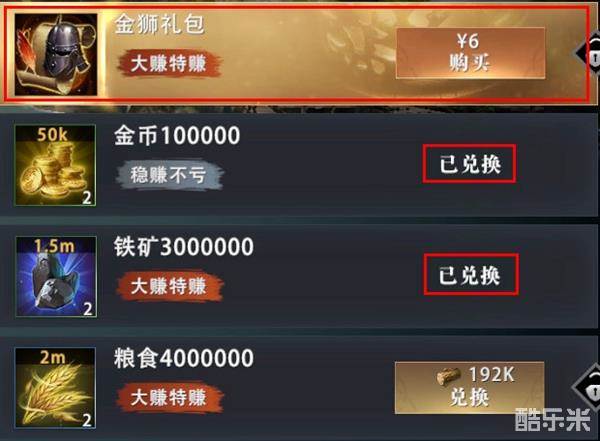This screenshot has width=600, height=441.
Task: Select the 铁矿3000000 item title
Action: point(184,247)
